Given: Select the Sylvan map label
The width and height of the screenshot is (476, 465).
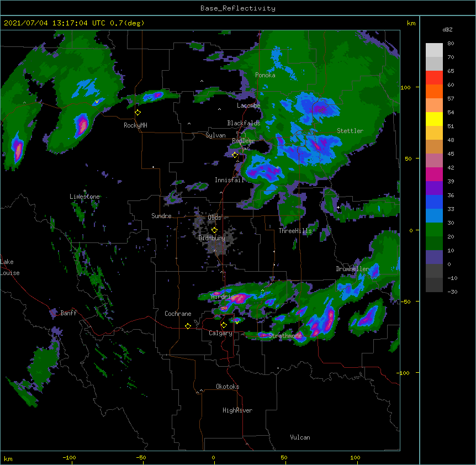Looking at the screenshot, I should click(x=215, y=135).
